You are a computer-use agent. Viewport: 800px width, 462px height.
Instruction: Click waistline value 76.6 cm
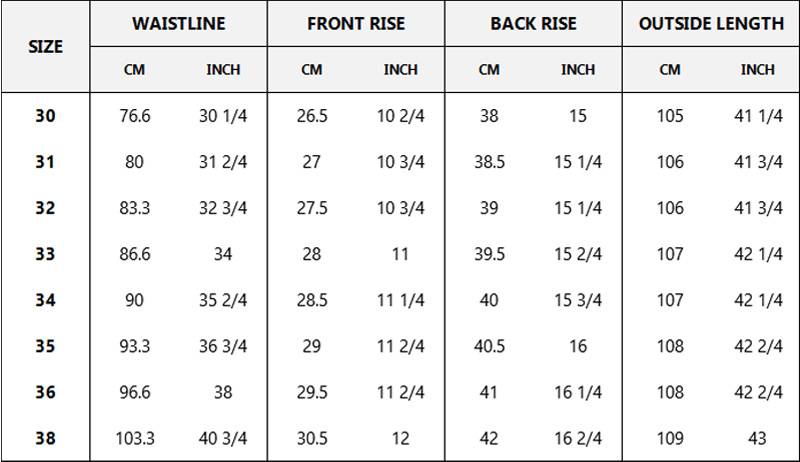135,116
